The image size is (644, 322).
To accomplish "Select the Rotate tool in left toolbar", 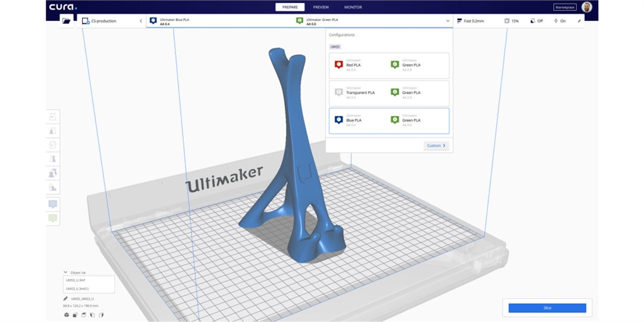I will pyautogui.click(x=53, y=145).
